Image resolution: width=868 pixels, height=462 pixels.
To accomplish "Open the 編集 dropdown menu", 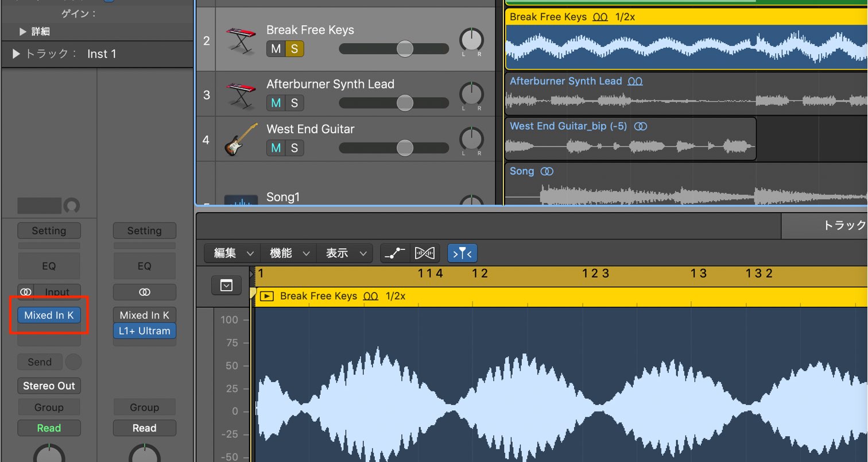I will click(x=233, y=253).
